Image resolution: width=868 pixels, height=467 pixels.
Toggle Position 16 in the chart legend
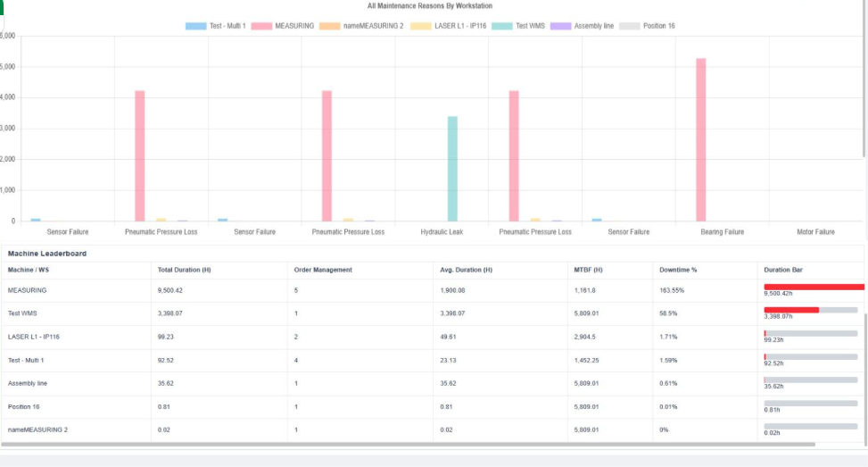[x=629, y=26]
